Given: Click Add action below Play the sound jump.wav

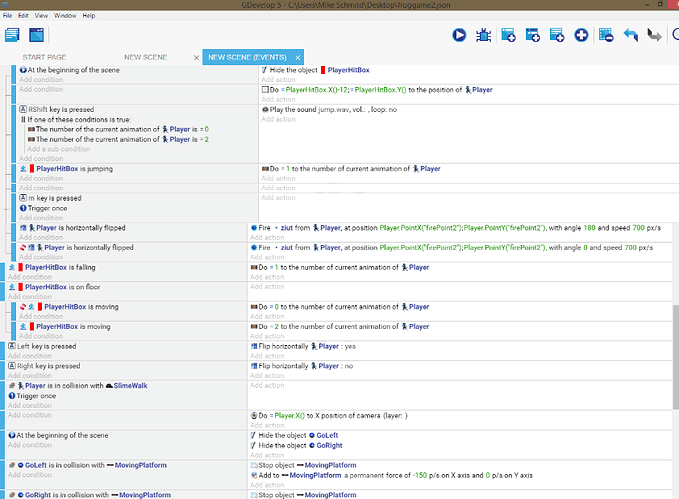Looking at the screenshot, I should coord(278,119).
